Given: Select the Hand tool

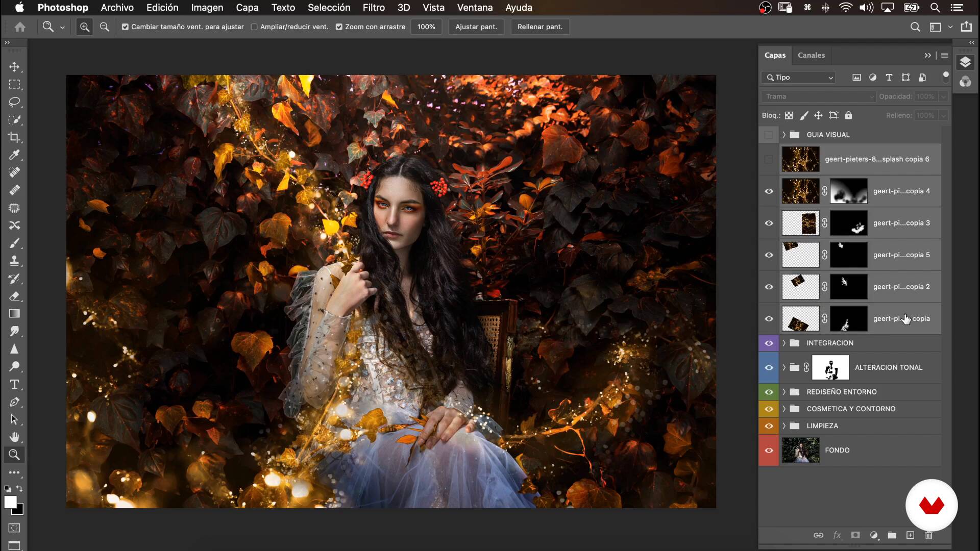Looking at the screenshot, I should pyautogui.click(x=14, y=437).
